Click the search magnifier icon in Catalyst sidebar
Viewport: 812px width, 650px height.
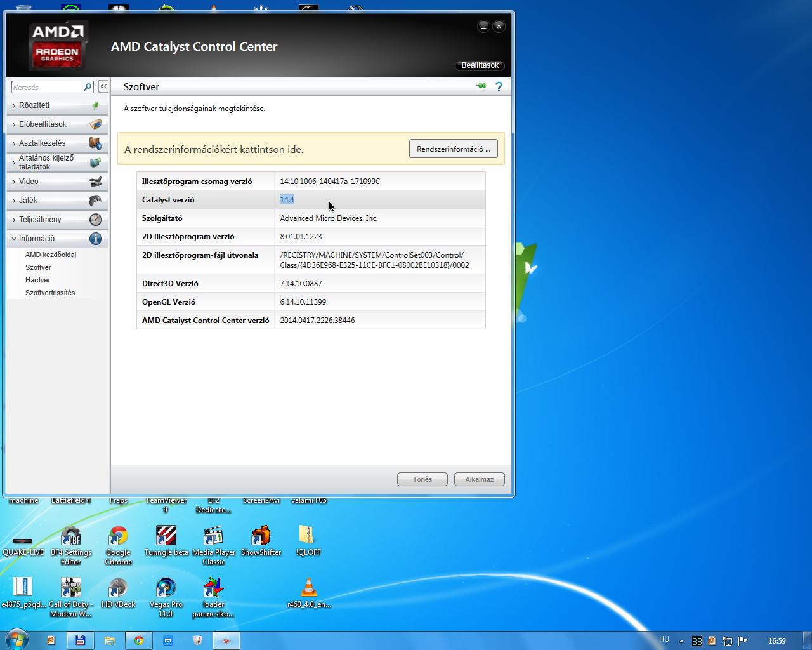88,87
